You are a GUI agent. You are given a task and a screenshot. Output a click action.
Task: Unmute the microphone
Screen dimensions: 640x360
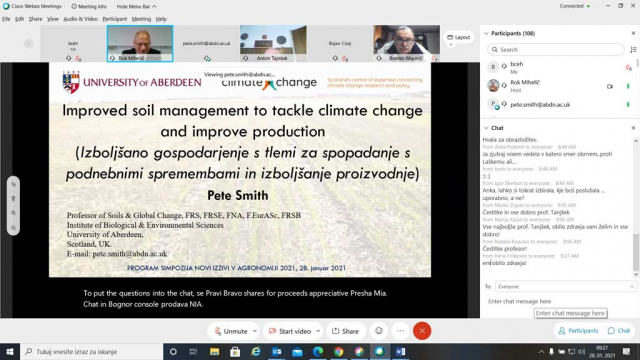pyautogui.click(x=231, y=331)
